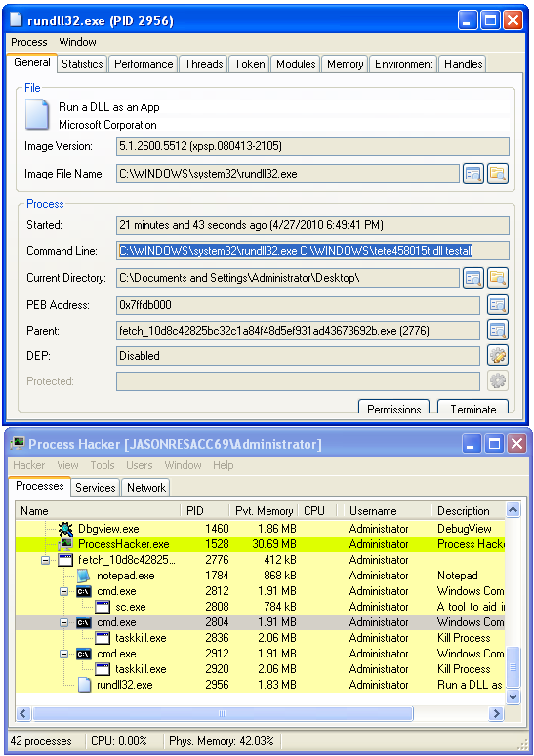
Task: Click the horizontal scrollbar thumb in process list
Action: (223, 714)
